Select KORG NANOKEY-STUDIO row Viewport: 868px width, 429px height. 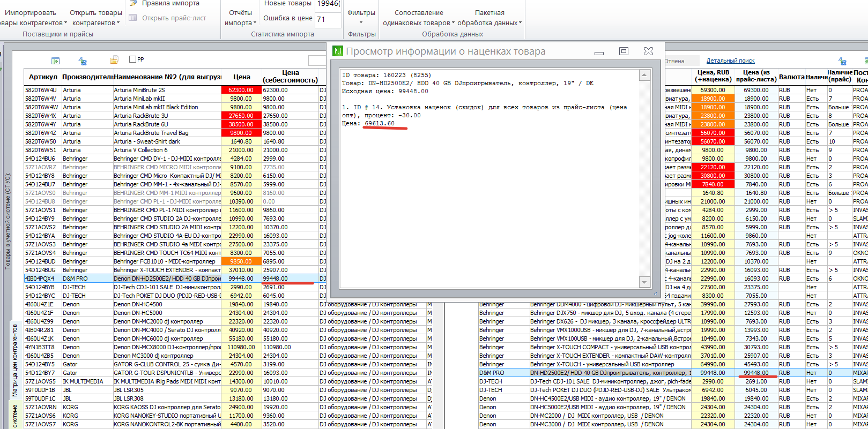pos(167,416)
